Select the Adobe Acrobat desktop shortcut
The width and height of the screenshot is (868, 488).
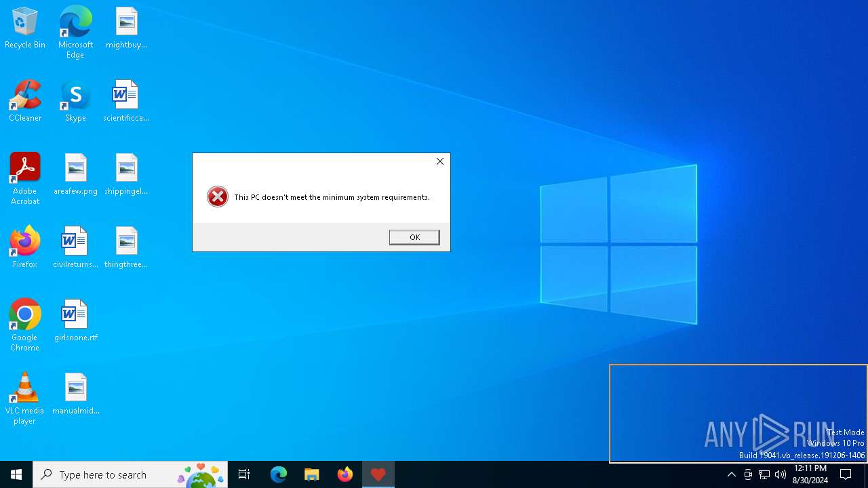25,179
